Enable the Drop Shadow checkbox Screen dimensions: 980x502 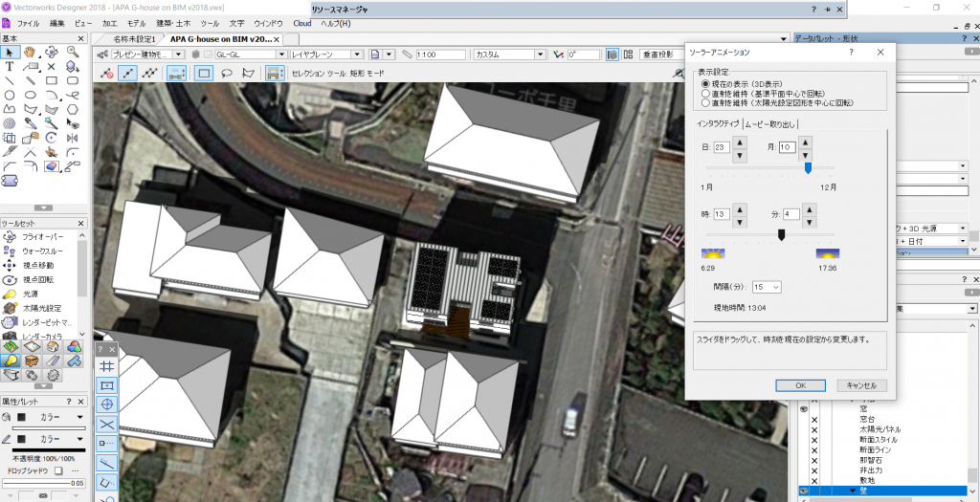point(58,470)
